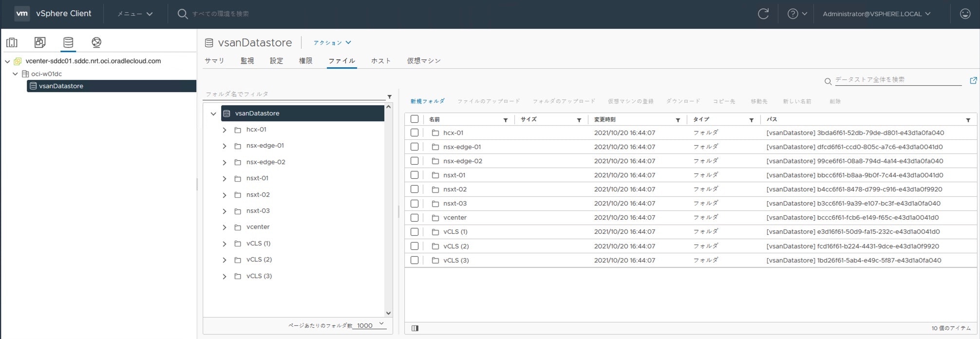Screen dimensions: 980x339
Task: Click the refresh icon in top bar
Action: (x=763, y=14)
